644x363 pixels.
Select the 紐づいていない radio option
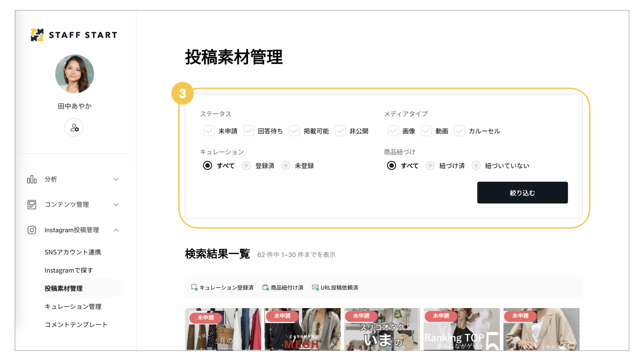(476, 166)
